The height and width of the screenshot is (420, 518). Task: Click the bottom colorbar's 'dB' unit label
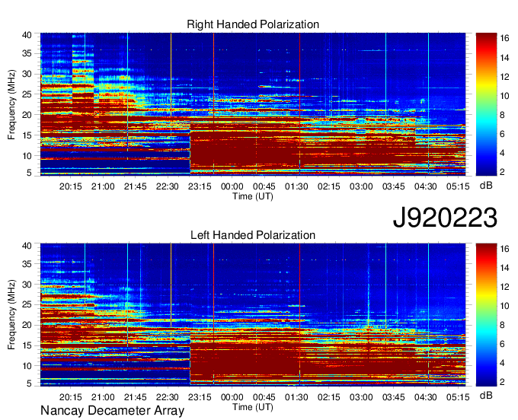pyautogui.click(x=486, y=395)
